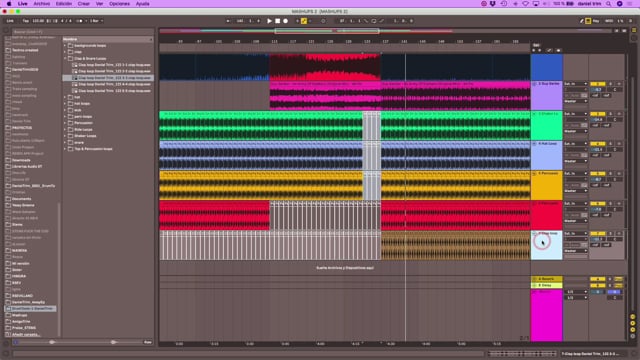
Task: Start playback with the transport Play button
Action: coord(269,21)
